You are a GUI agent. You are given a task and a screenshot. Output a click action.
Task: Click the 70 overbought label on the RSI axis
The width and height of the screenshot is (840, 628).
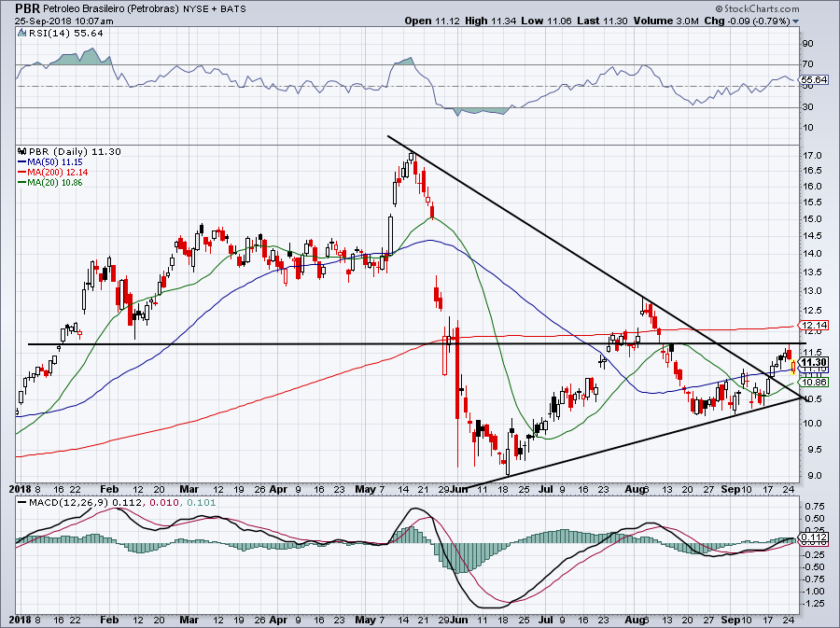click(x=808, y=64)
